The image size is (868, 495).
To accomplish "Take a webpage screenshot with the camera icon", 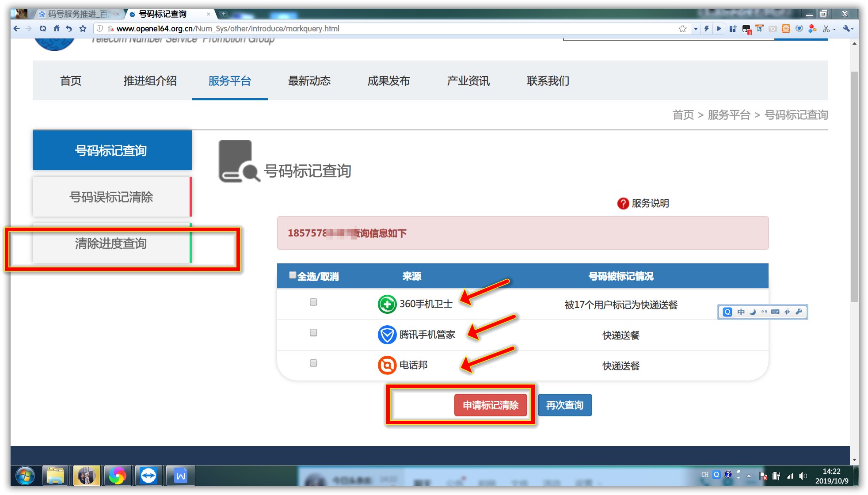I will (773, 28).
